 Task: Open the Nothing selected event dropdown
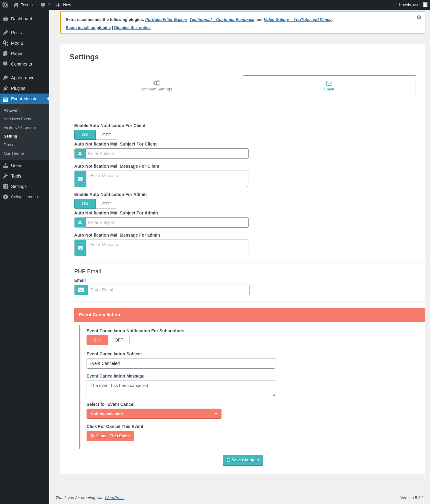[x=154, y=414]
